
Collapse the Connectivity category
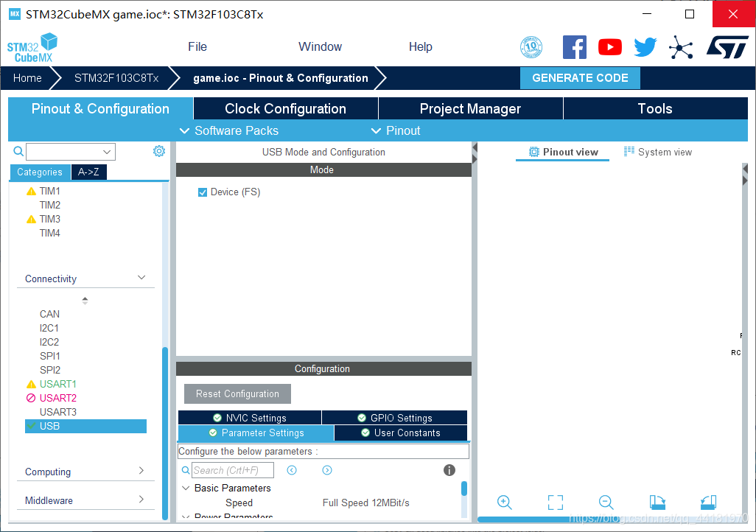(x=141, y=278)
